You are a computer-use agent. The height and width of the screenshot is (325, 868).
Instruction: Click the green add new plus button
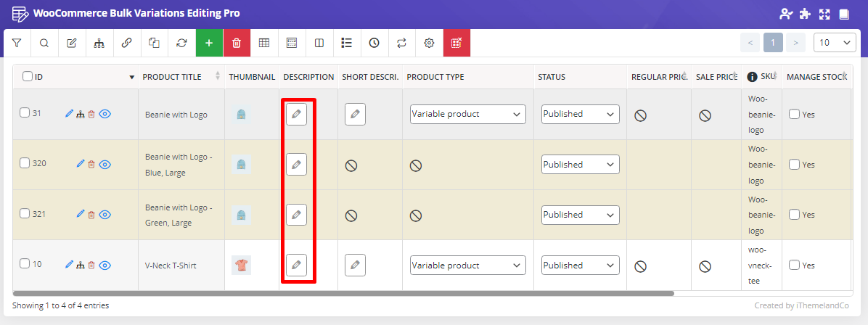pos(209,43)
